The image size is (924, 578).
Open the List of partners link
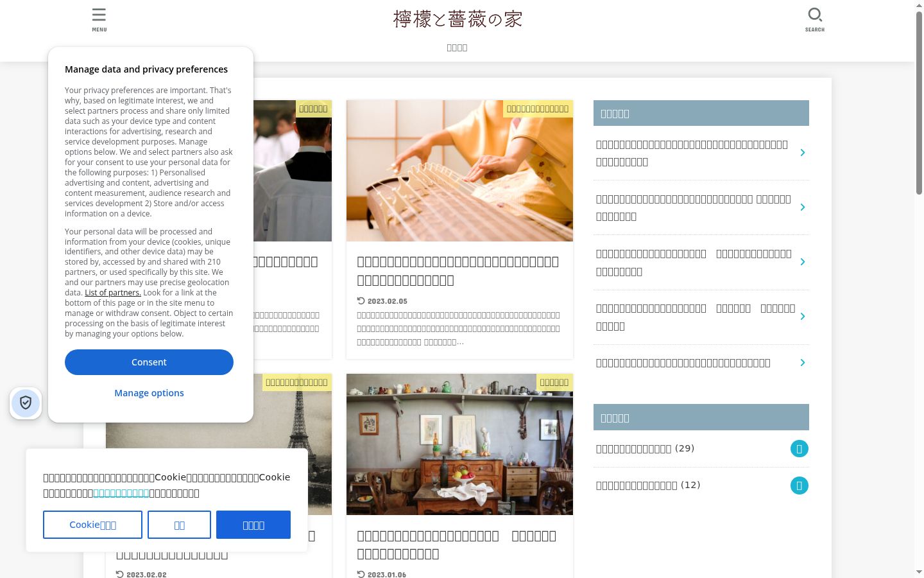tap(113, 293)
